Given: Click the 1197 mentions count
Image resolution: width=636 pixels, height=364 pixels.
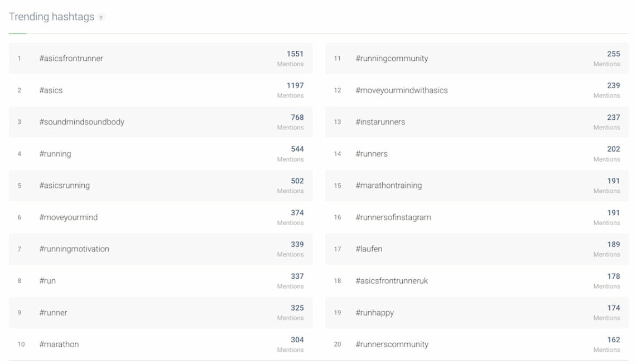Looking at the screenshot, I should click(295, 85).
